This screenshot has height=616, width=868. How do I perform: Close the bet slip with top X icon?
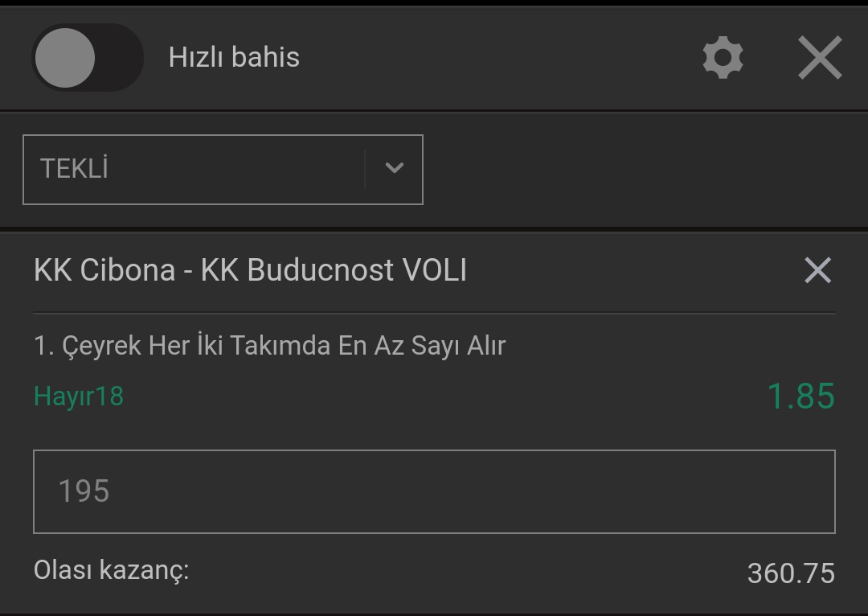click(x=820, y=58)
